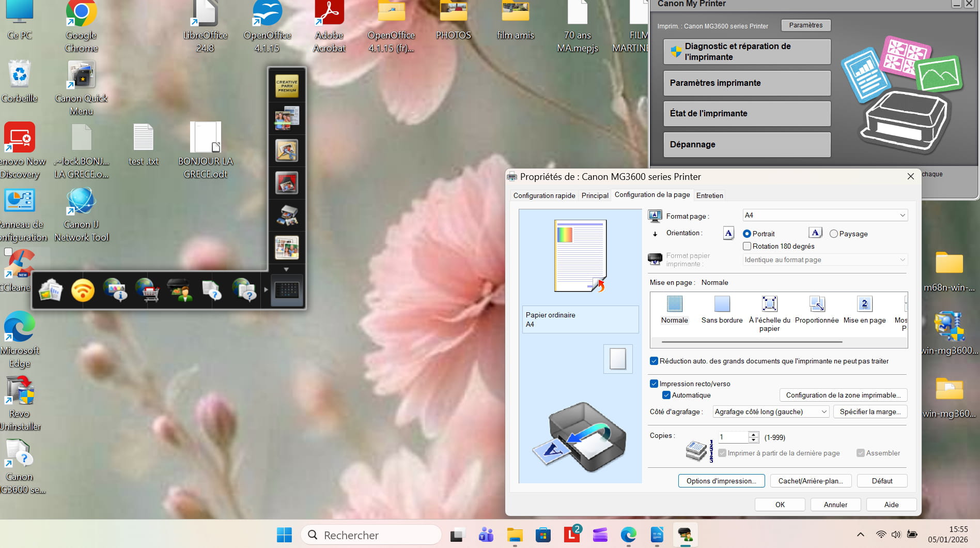Select the Paysage orientation radio button
This screenshot has width=980, height=548.
[834, 234]
